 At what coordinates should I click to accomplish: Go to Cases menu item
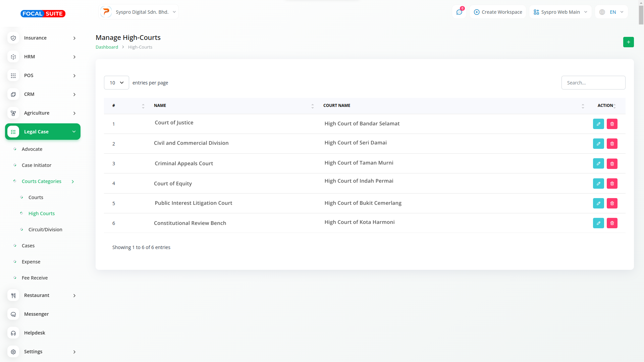click(28, 246)
